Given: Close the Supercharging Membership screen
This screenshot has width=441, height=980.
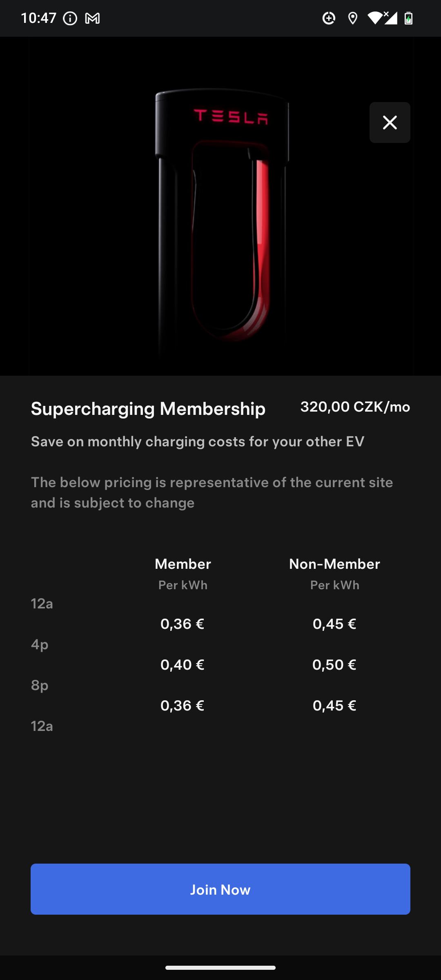Looking at the screenshot, I should 390,122.
